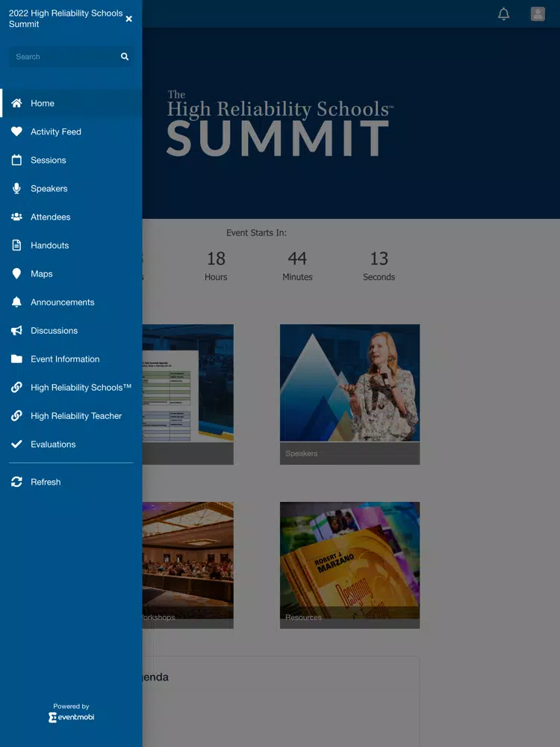Click the Home house icon

coord(16,103)
